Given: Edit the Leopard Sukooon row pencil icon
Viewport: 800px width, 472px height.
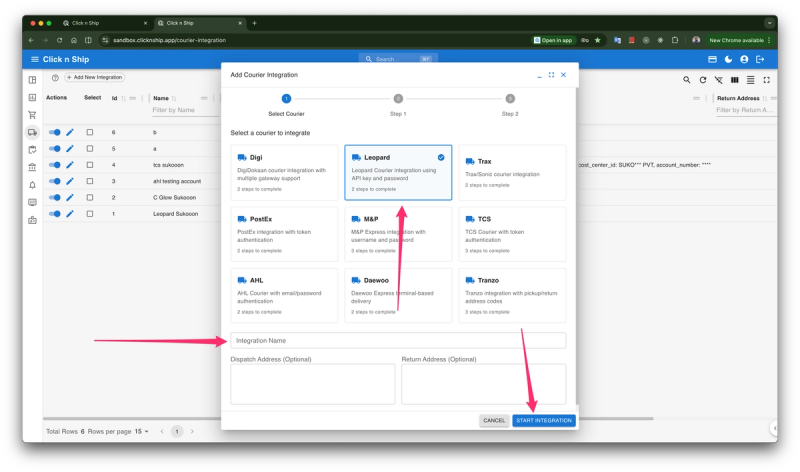Looking at the screenshot, I should point(70,214).
